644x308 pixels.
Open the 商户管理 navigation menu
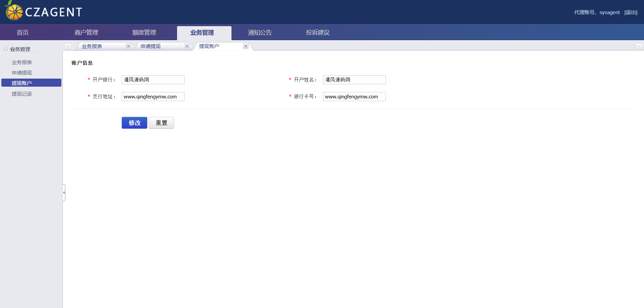point(86,33)
